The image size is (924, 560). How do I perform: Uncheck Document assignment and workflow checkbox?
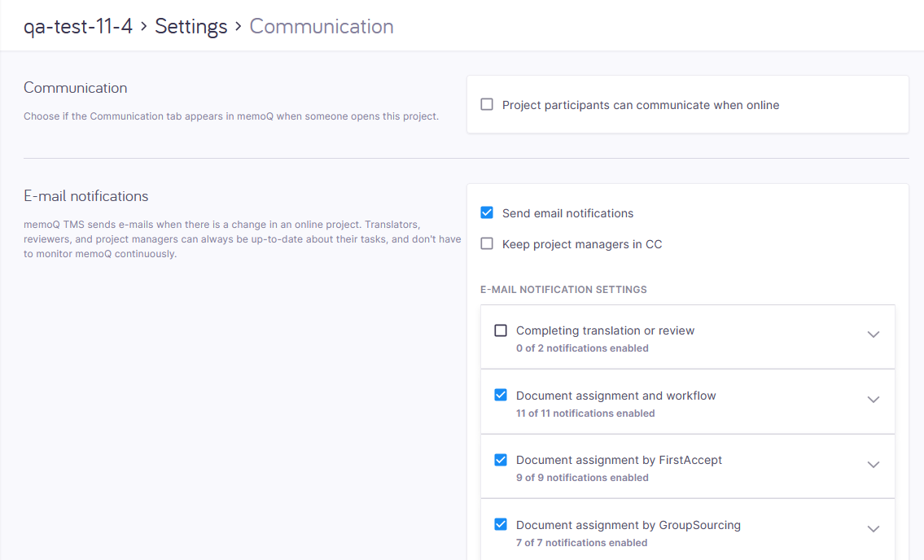[501, 396]
